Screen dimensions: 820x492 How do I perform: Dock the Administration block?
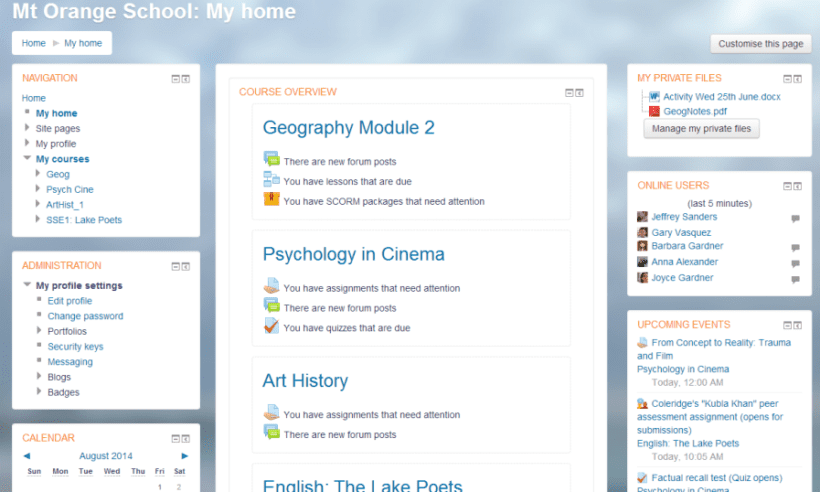[x=186, y=267]
